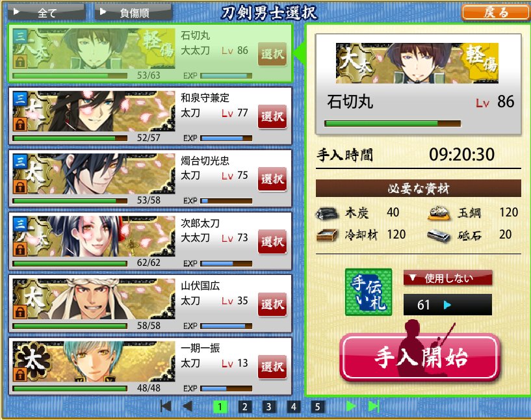531x420 pixels.
Task: Click the 木炭 charcoal resource icon
Action: click(327, 213)
